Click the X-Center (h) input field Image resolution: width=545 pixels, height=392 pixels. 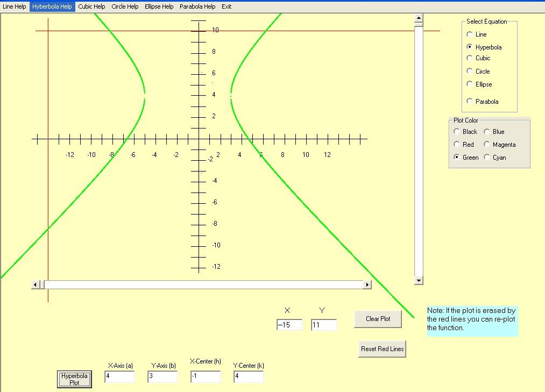(206, 376)
